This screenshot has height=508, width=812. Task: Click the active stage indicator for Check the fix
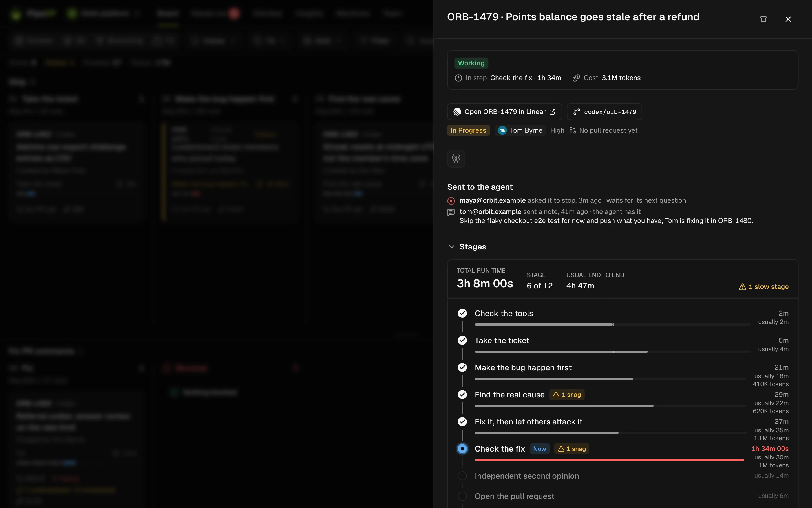462,449
